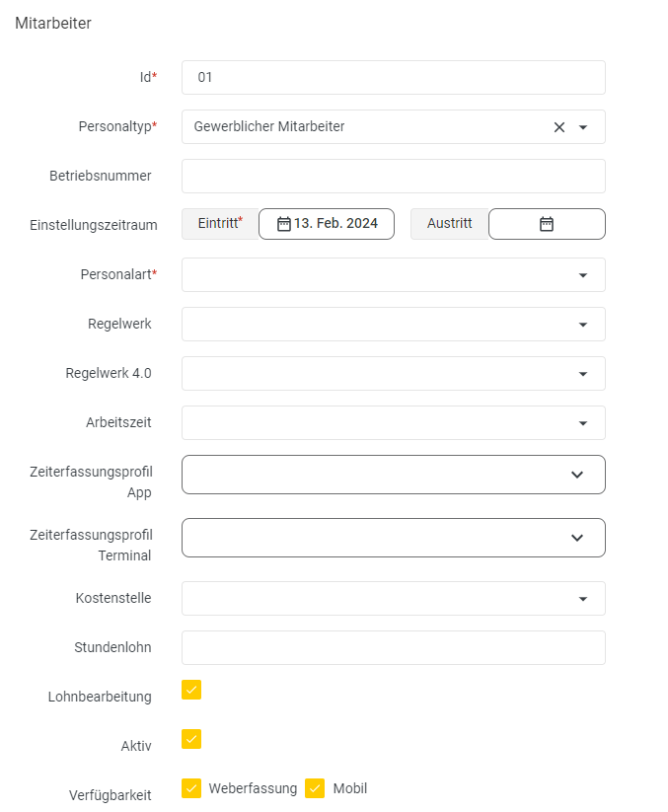
Task: Click into the Id input field
Action: click(394, 78)
